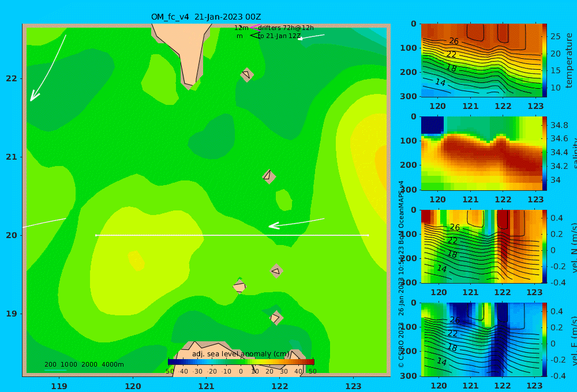Click the black arrow marker beside 'to 21-Jan 12Z'
The image size is (577, 392).
[255, 35]
